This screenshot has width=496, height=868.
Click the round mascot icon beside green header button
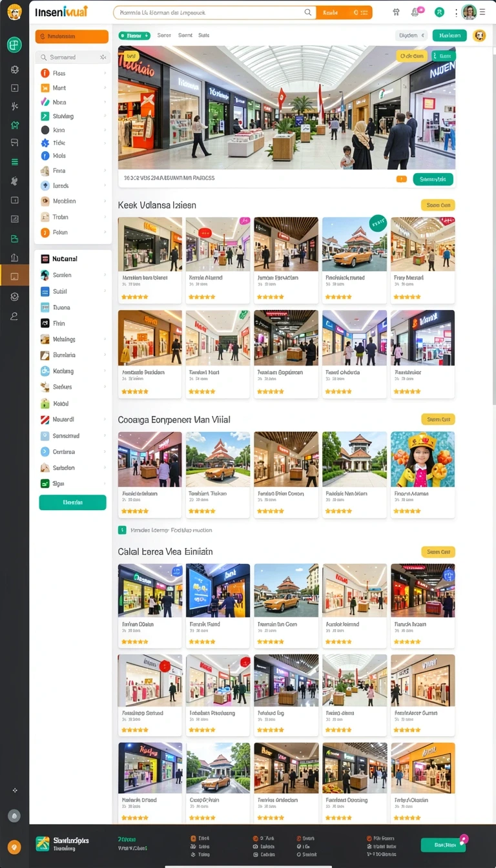click(479, 36)
